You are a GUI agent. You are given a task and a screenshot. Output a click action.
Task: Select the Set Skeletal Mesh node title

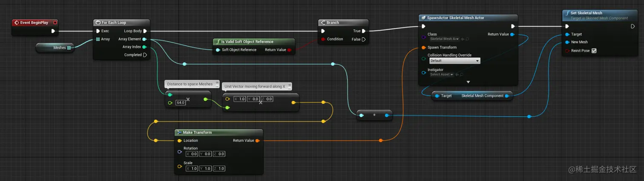click(x=586, y=13)
